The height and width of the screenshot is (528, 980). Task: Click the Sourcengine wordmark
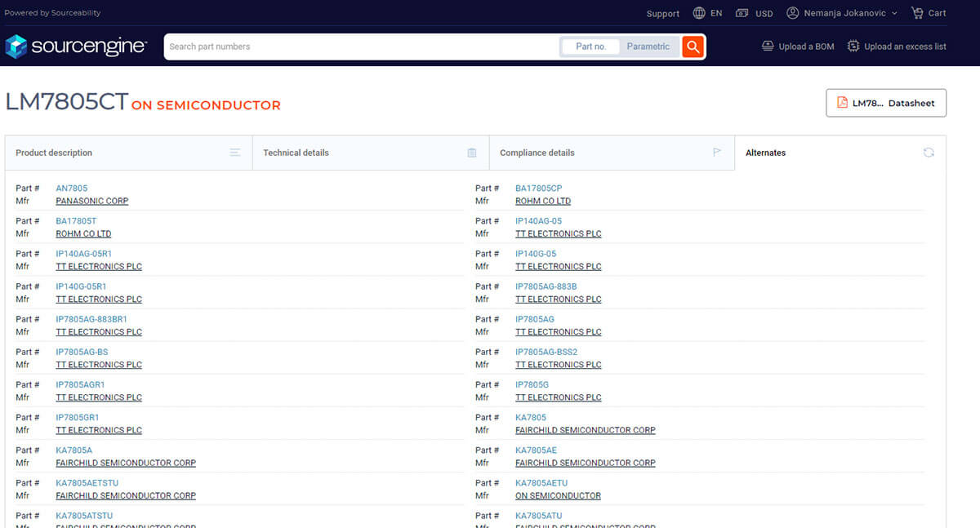tap(89, 47)
